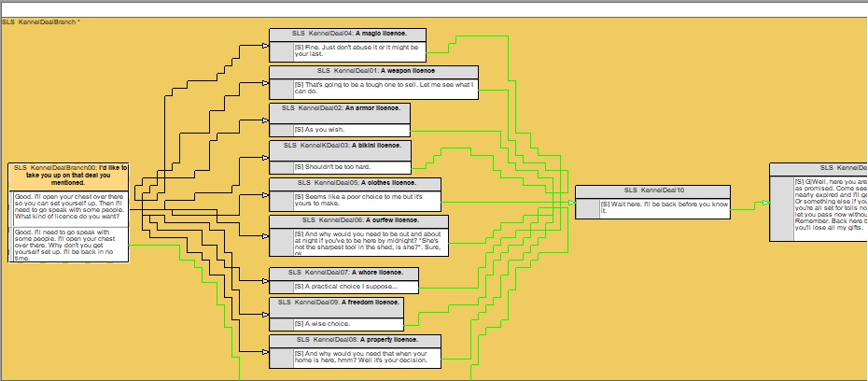Screen dimensions: 868x381
Task: Click input arrow of 'An armor licence.' node
Action: pyautogui.click(x=266, y=120)
